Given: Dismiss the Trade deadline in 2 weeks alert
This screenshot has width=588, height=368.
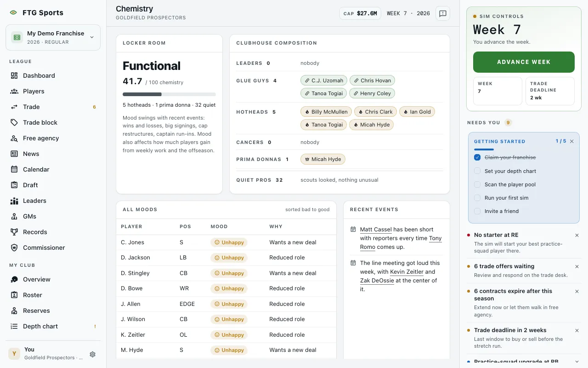Looking at the screenshot, I should coord(577,330).
